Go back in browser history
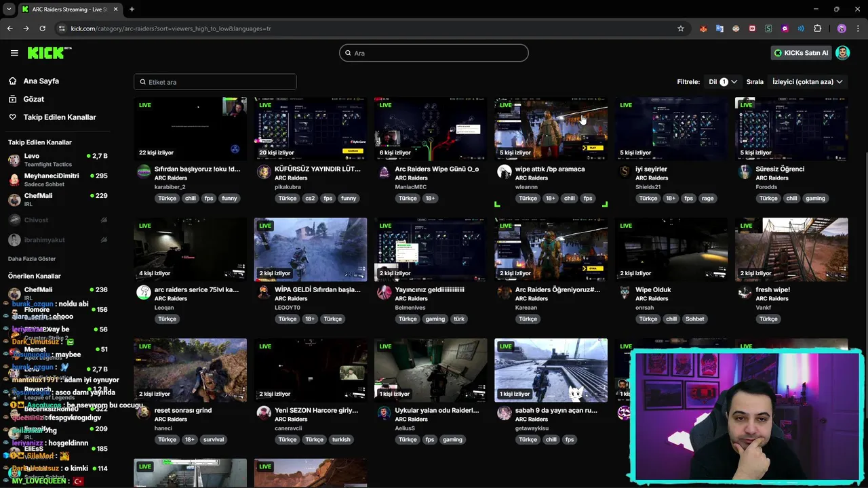Viewport: 868px width, 488px height. coord(9,28)
